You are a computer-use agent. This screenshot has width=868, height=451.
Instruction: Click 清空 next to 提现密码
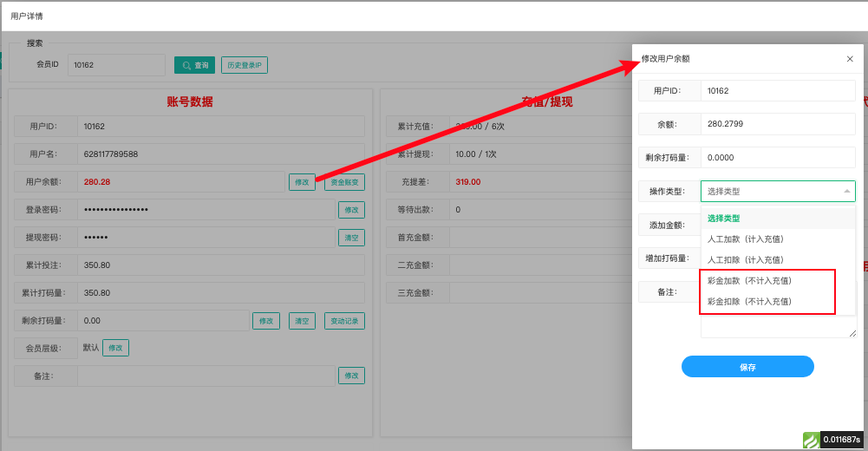click(x=351, y=238)
